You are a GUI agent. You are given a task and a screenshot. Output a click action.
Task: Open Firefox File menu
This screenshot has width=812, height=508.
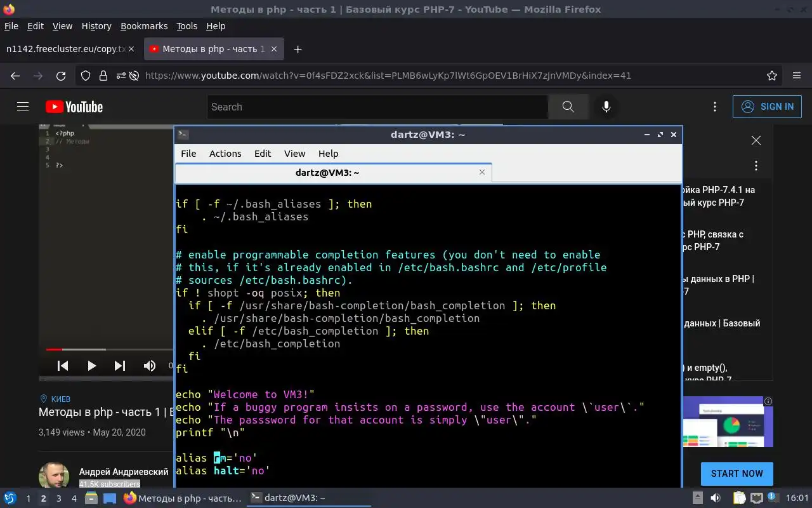tap(11, 26)
